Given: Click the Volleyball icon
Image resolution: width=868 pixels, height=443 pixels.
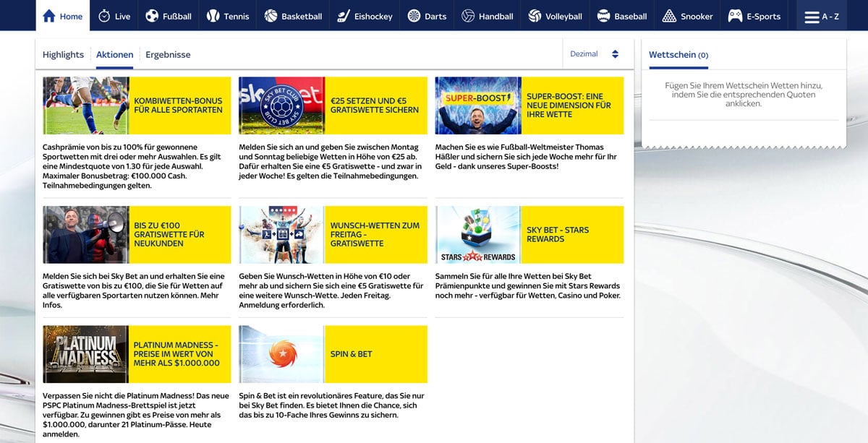Looking at the screenshot, I should [x=535, y=16].
